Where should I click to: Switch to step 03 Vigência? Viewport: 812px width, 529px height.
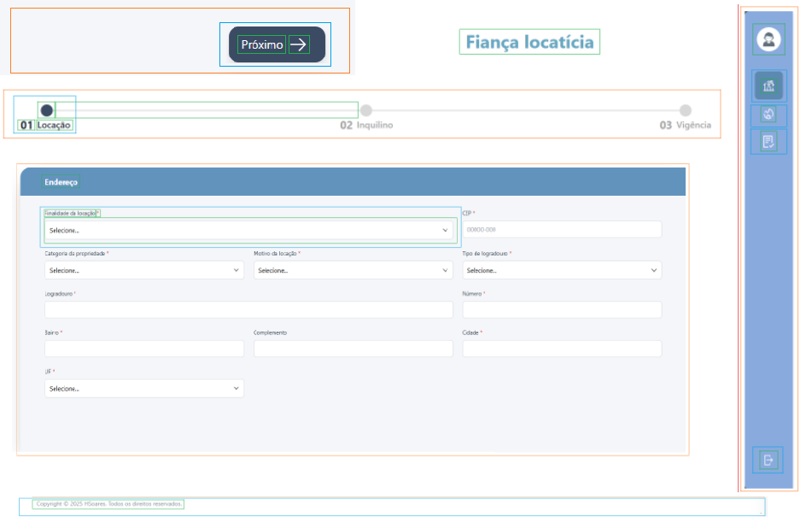tap(685, 111)
